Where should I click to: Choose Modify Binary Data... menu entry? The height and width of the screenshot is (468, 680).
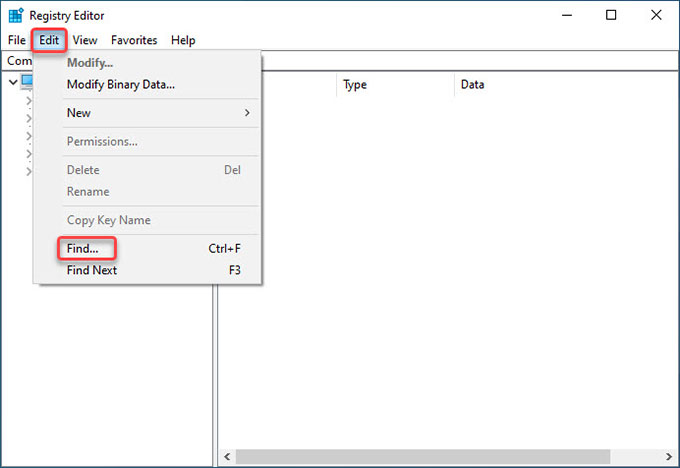pyautogui.click(x=147, y=85)
